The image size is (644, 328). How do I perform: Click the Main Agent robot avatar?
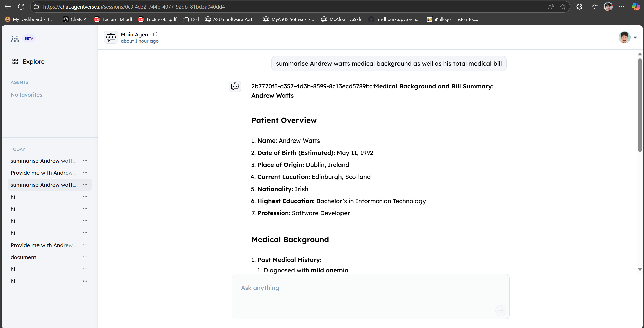pos(111,37)
